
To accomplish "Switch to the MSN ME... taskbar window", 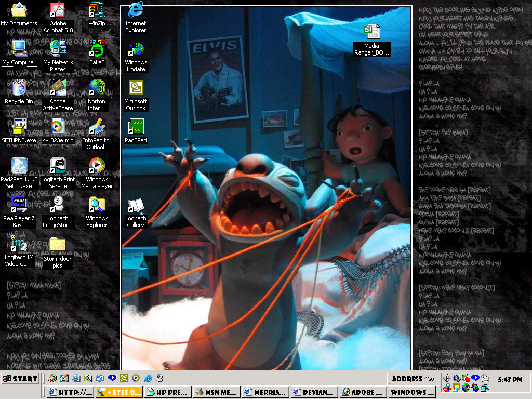I will 217,392.
